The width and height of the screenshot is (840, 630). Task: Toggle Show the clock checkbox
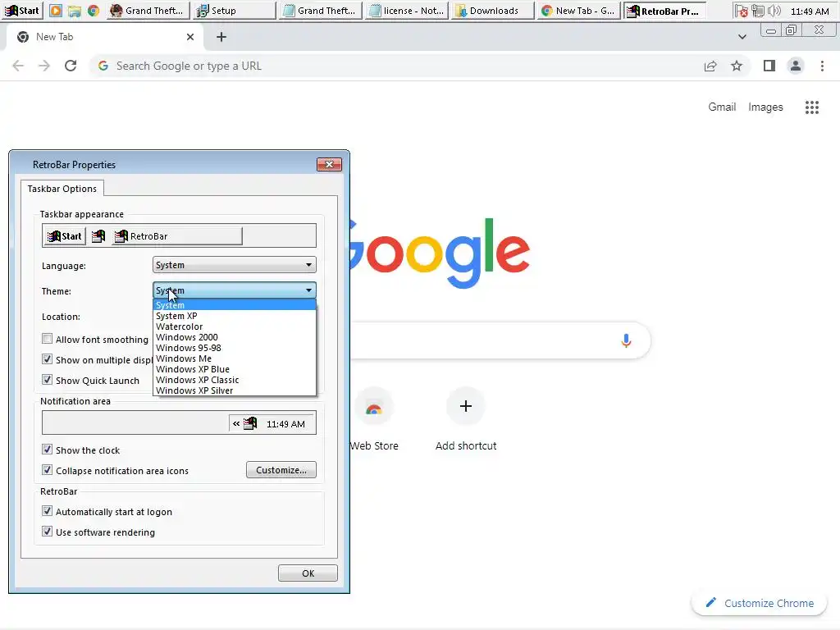47,450
